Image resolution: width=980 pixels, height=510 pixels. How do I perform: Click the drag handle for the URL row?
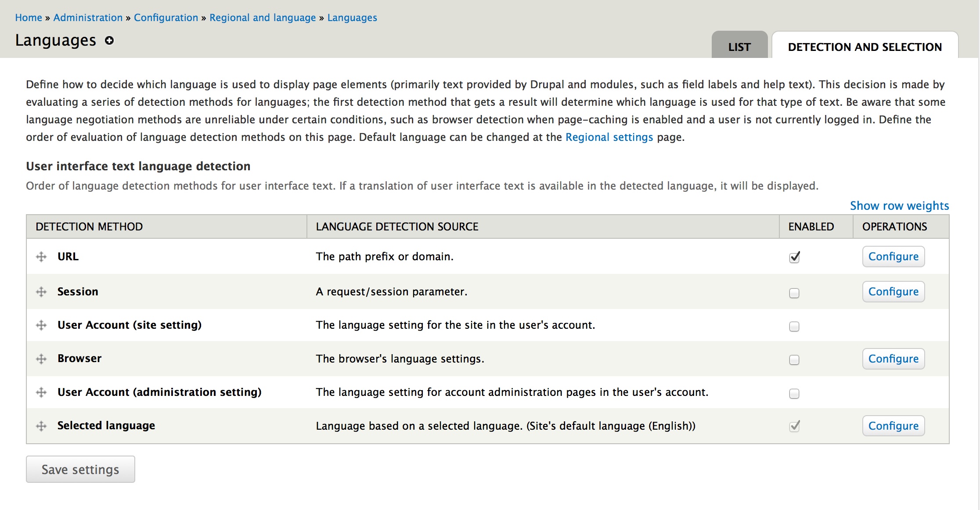[x=41, y=257]
